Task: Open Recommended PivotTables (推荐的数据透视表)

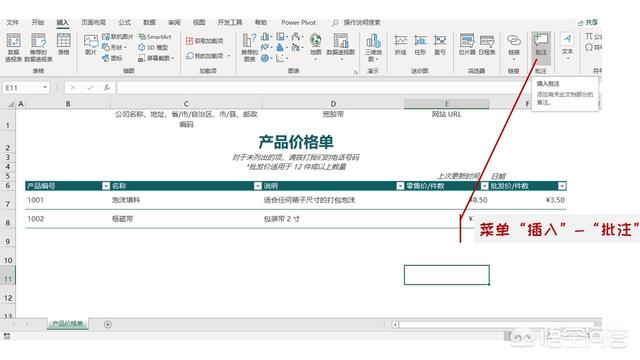Action: click(x=38, y=47)
